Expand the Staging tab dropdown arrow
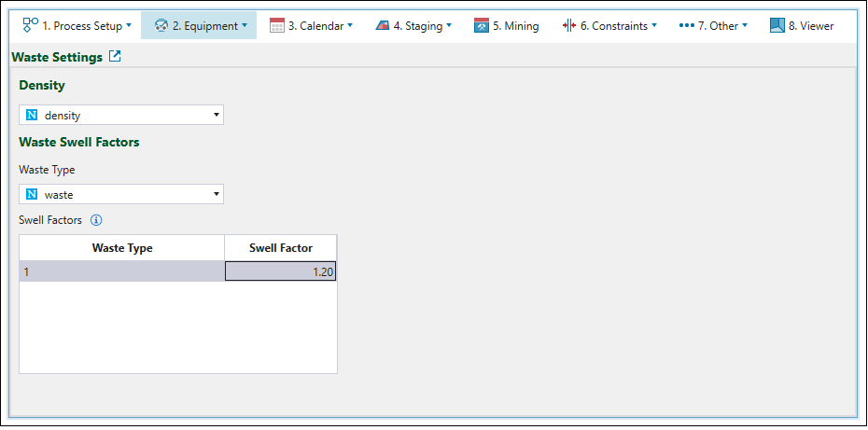The height and width of the screenshot is (430, 868). pyautogui.click(x=449, y=25)
